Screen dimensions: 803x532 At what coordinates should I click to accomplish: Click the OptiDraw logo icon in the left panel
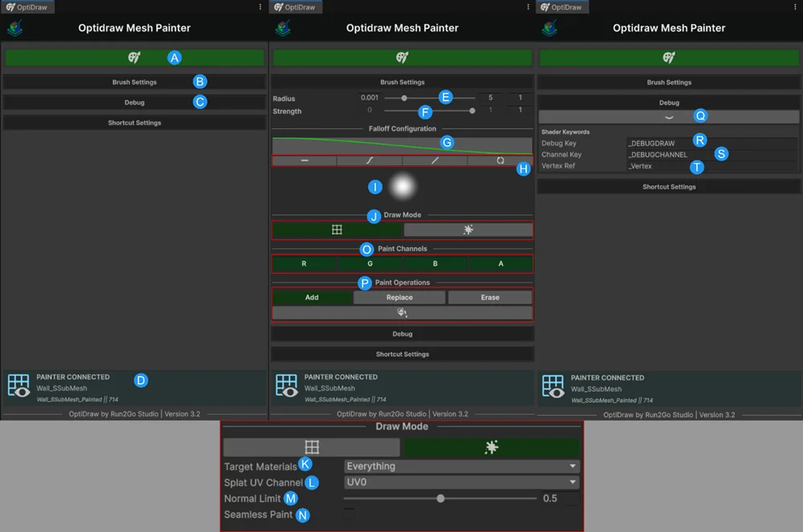pyautogui.click(x=15, y=28)
